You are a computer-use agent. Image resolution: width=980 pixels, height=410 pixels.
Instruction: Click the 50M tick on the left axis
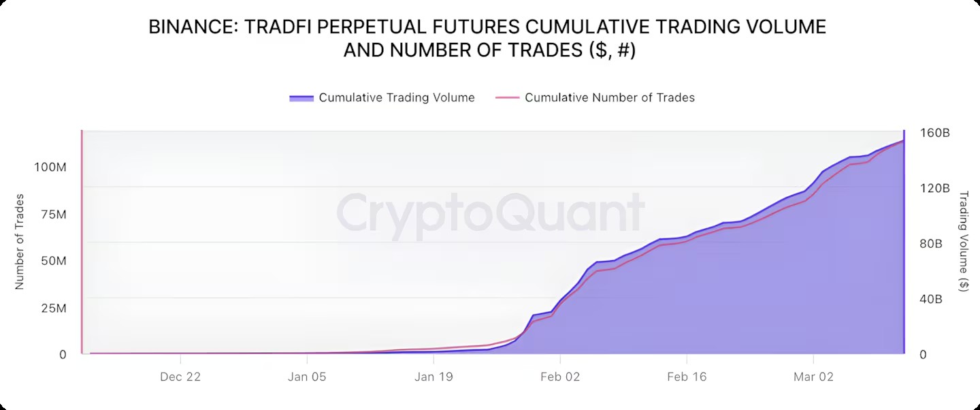point(52,262)
